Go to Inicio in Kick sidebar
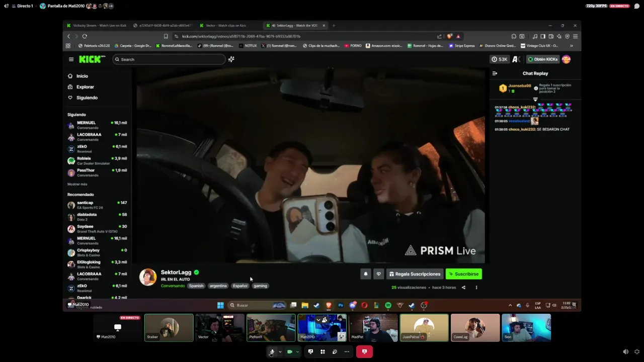The height and width of the screenshot is (362, 644). pyautogui.click(x=82, y=76)
